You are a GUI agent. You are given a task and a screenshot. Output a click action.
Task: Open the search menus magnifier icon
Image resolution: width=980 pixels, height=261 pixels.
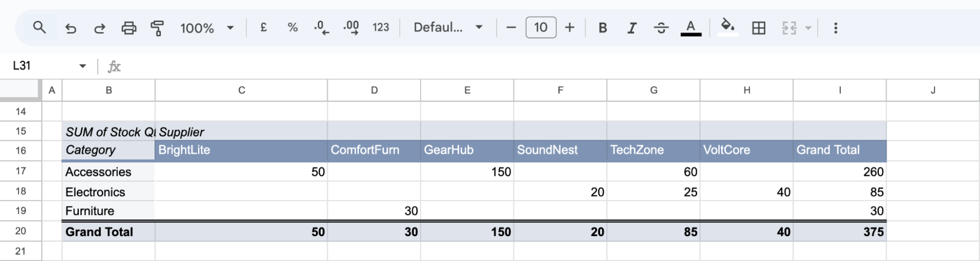(x=40, y=27)
